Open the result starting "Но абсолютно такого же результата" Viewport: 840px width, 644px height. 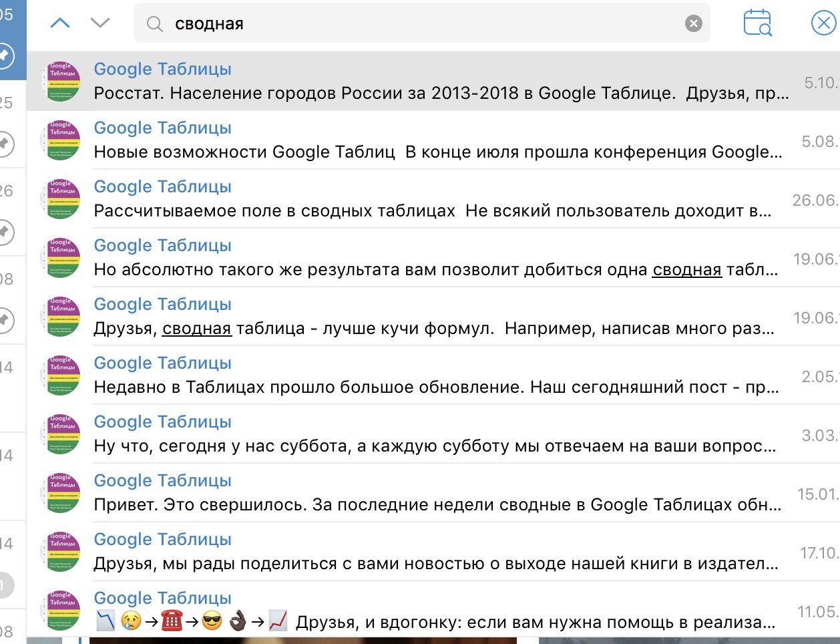[x=433, y=258]
